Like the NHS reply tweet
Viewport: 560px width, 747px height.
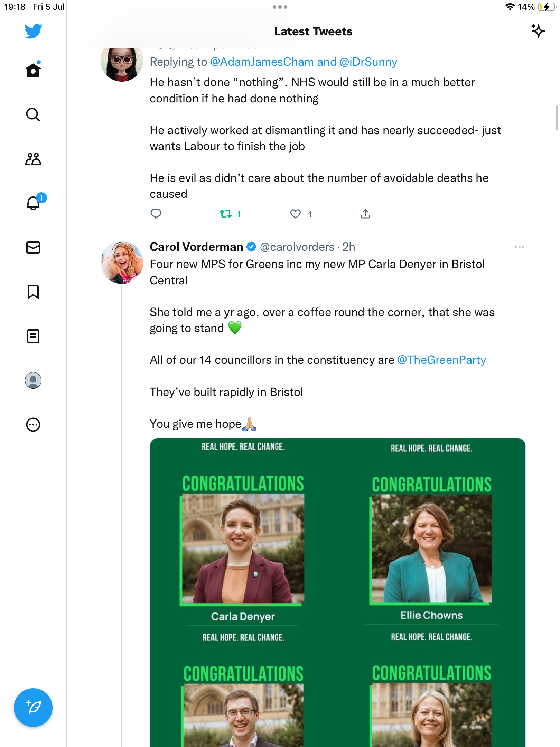click(x=296, y=214)
